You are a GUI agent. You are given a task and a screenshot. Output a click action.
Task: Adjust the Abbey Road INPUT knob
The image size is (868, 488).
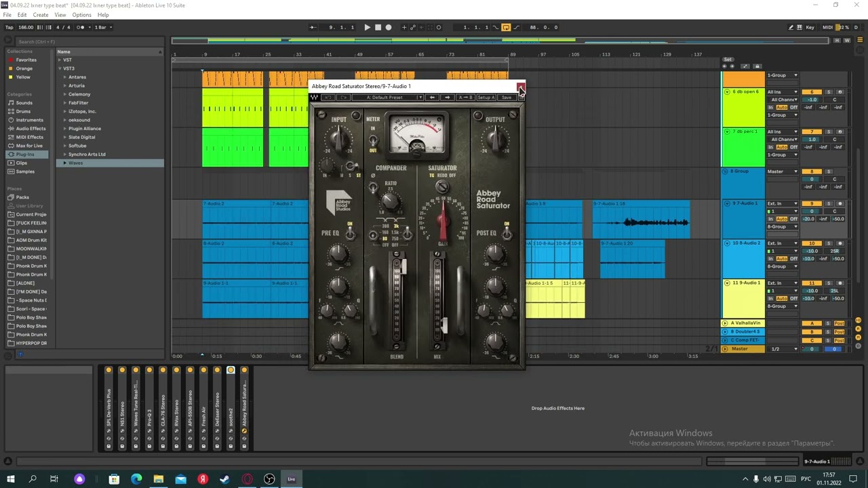coord(339,139)
